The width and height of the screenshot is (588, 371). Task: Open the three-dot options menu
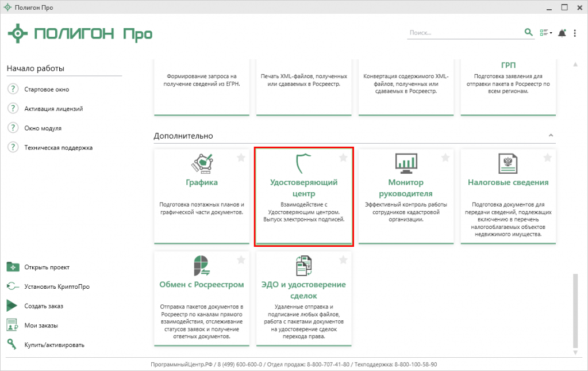tap(575, 33)
